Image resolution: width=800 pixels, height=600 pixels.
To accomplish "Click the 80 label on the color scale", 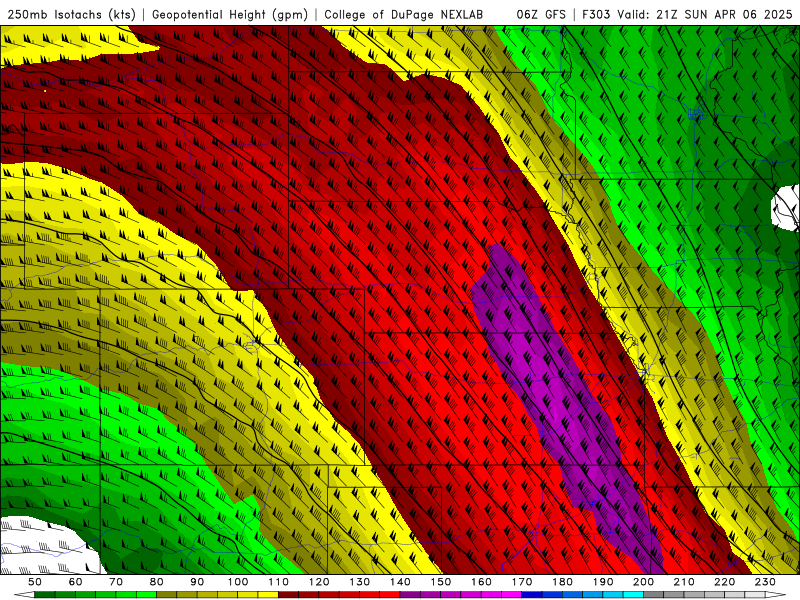I will (157, 582).
